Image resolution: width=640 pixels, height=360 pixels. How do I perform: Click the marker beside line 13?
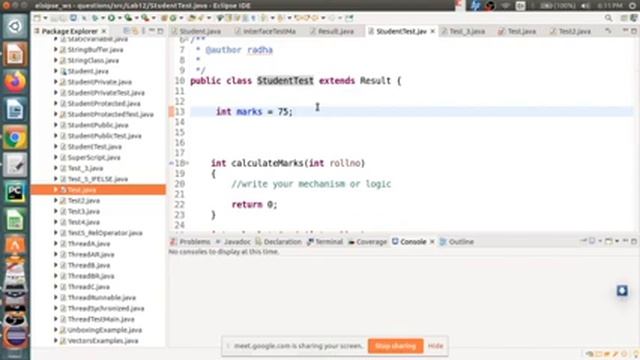click(x=171, y=111)
